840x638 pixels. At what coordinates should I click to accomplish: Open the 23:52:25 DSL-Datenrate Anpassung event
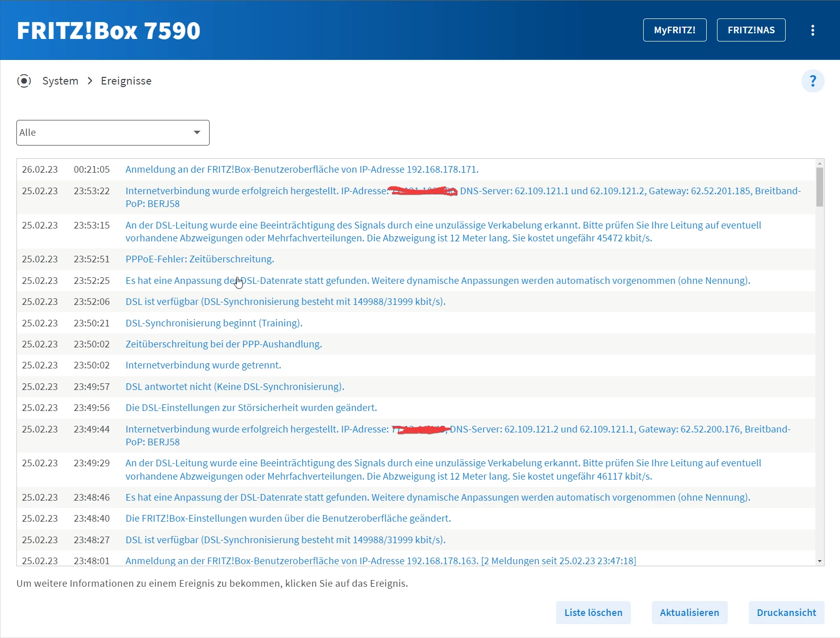click(x=438, y=281)
